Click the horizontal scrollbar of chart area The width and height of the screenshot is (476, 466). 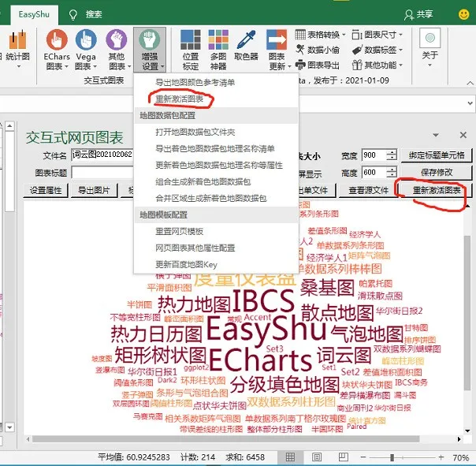click(x=226, y=439)
